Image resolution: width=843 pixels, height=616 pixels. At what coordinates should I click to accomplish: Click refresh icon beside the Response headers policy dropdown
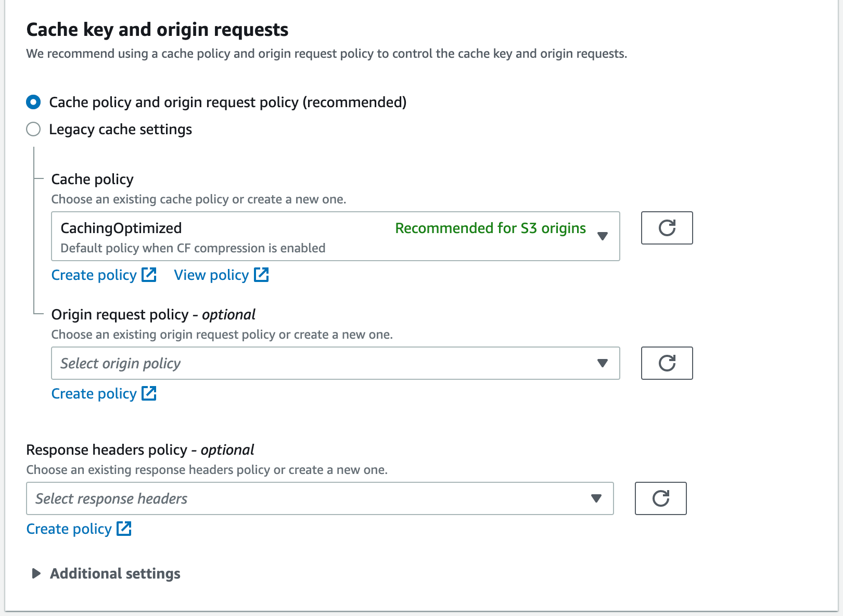(x=660, y=498)
